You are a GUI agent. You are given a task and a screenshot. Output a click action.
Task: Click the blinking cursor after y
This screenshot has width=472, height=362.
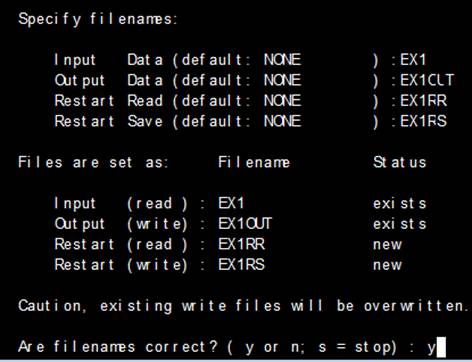tap(441, 347)
